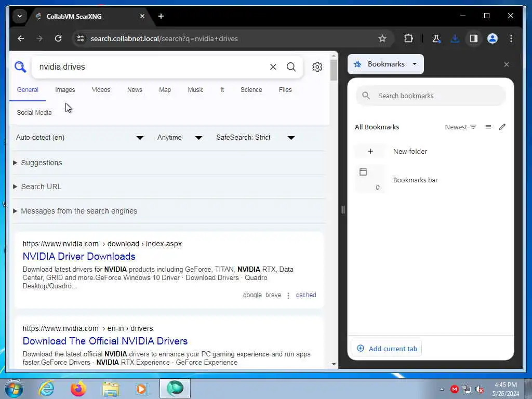Open the tab search dropdown arrow
This screenshot has height=399, width=532.
click(20, 16)
